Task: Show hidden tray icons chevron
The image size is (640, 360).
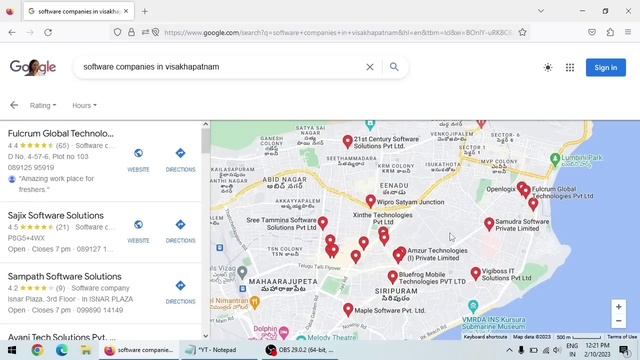Action: click(x=509, y=350)
